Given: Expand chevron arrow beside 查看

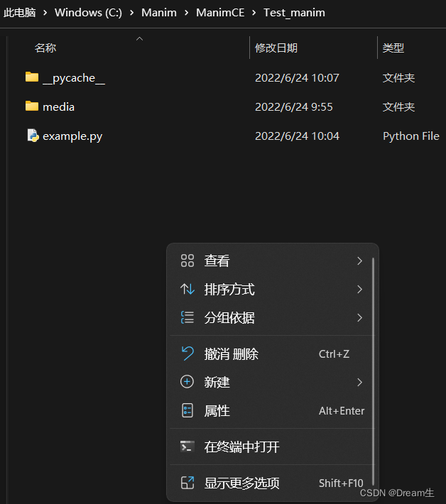Looking at the screenshot, I should 359,261.
